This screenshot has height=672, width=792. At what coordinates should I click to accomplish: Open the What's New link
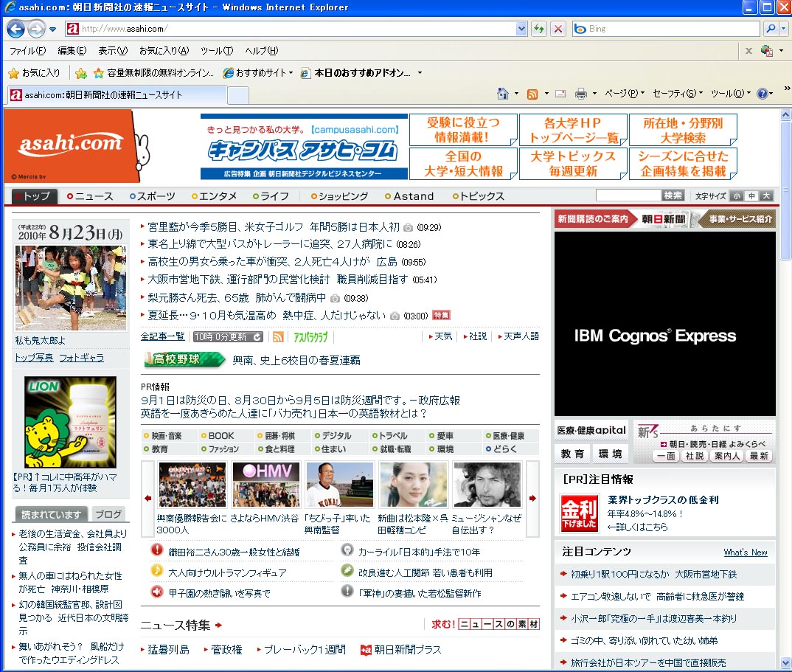(x=745, y=553)
